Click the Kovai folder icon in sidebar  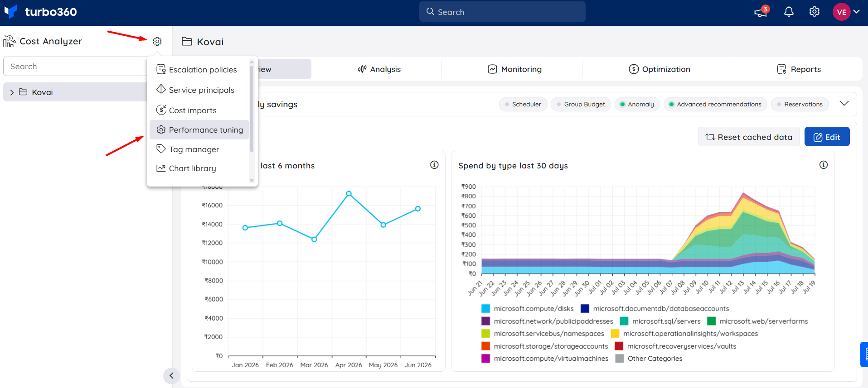pyautogui.click(x=23, y=92)
